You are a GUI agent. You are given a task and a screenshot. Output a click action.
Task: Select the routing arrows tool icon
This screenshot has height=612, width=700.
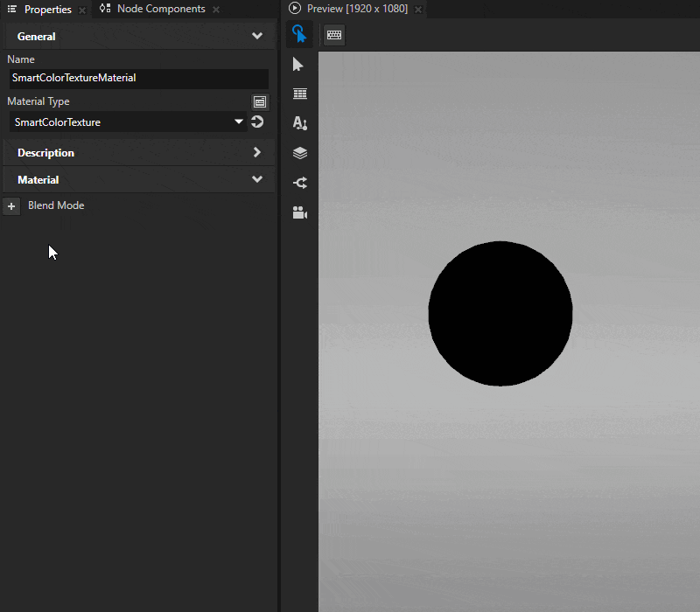(x=299, y=183)
